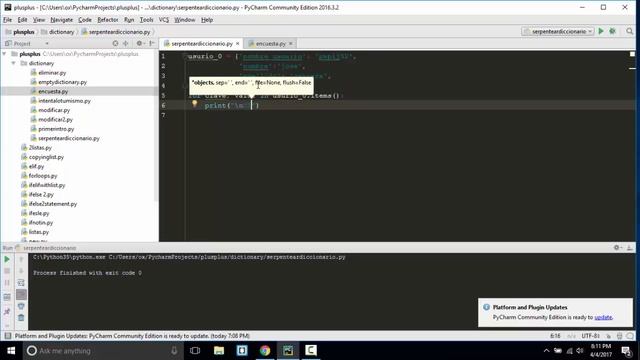Click the pause output icon in Run panel
The image size is (640, 360).
coord(7,283)
